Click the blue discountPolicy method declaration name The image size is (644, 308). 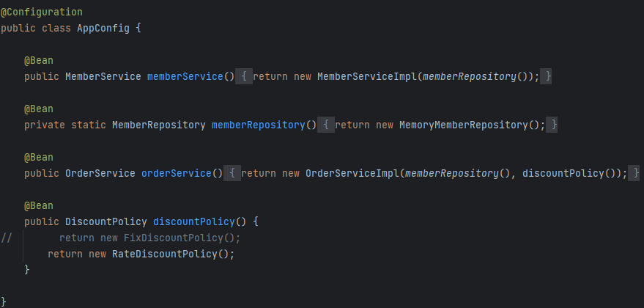[194, 221]
